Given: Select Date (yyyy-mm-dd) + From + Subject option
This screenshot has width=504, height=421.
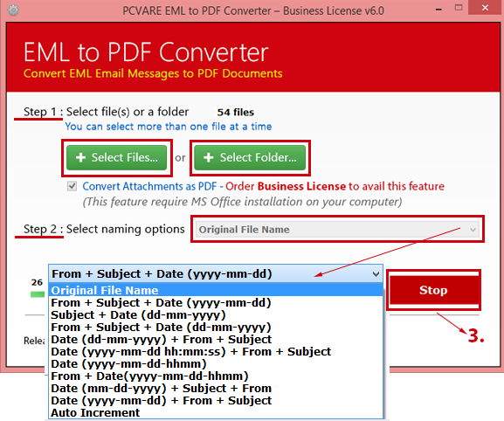Looking at the screenshot, I should coord(216,400).
